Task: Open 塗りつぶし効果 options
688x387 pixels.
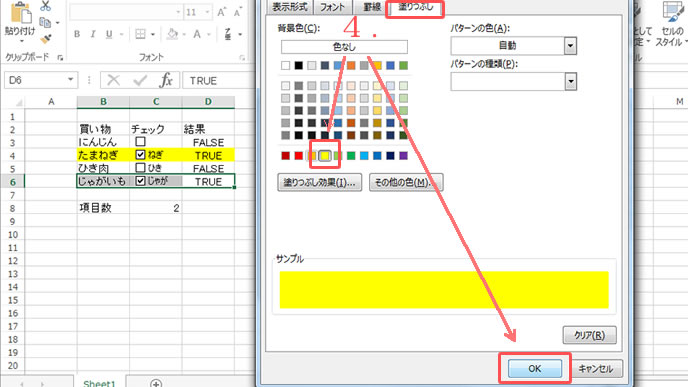Action: (319, 182)
